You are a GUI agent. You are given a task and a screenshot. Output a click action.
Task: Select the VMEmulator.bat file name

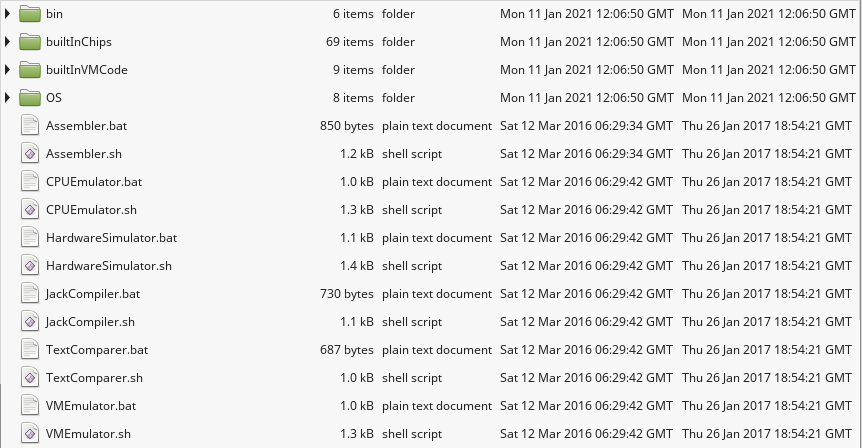[91, 406]
